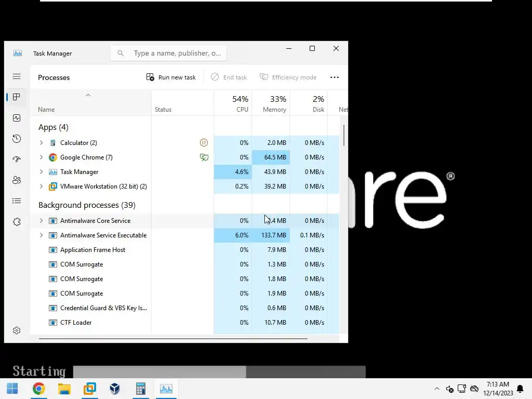This screenshot has height=399, width=532.
Task: Expand the Task Manager process group
Action: (x=41, y=172)
